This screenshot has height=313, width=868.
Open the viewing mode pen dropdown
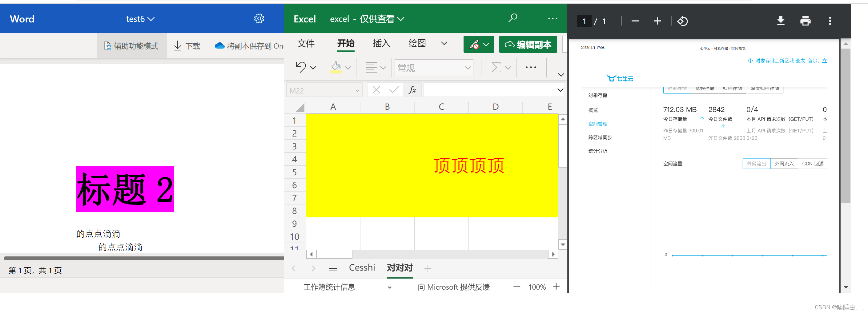click(479, 44)
